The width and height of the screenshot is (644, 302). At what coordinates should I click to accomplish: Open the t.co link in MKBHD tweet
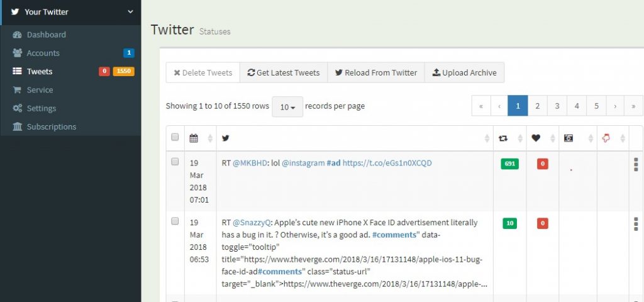point(387,163)
